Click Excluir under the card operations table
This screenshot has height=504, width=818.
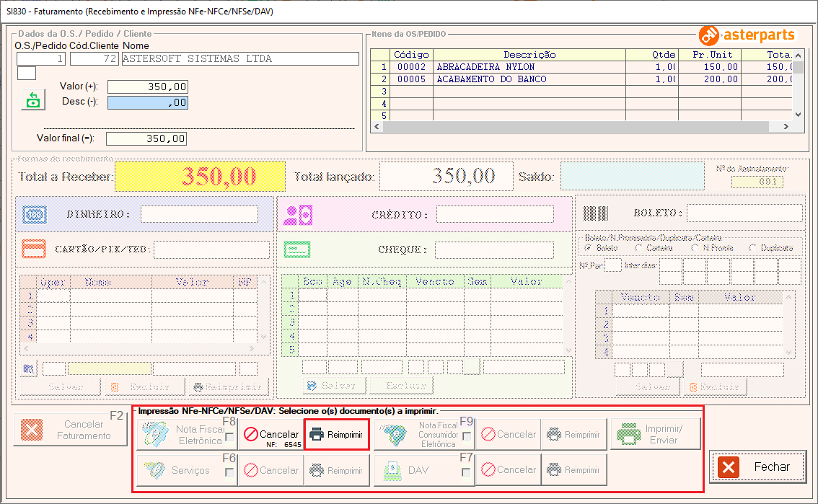[144, 386]
